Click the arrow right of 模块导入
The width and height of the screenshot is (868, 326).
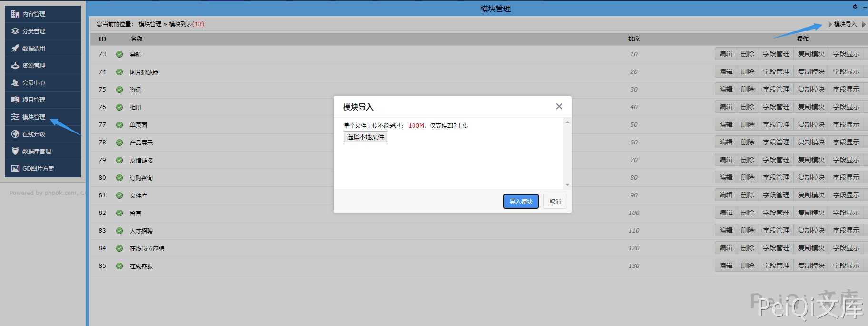863,24
